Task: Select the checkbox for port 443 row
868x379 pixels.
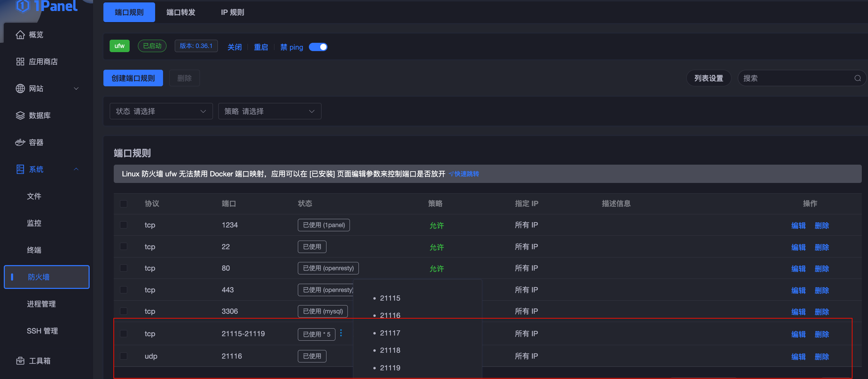Action: (x=124, y=290)
